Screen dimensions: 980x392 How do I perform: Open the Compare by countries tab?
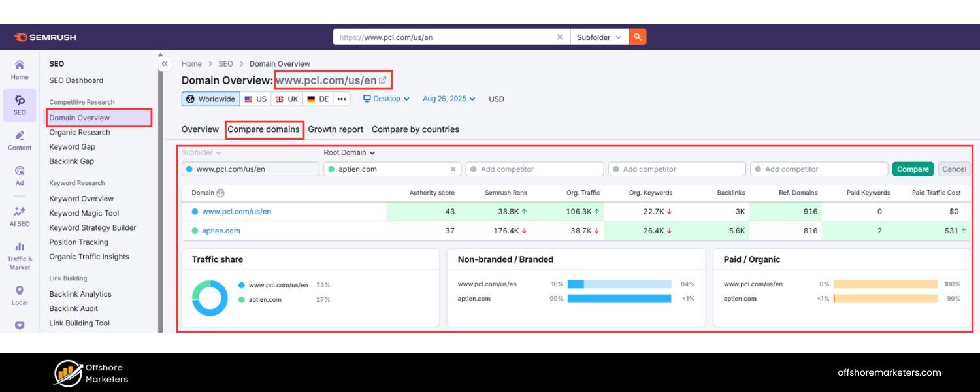click(x=416, y=129)
